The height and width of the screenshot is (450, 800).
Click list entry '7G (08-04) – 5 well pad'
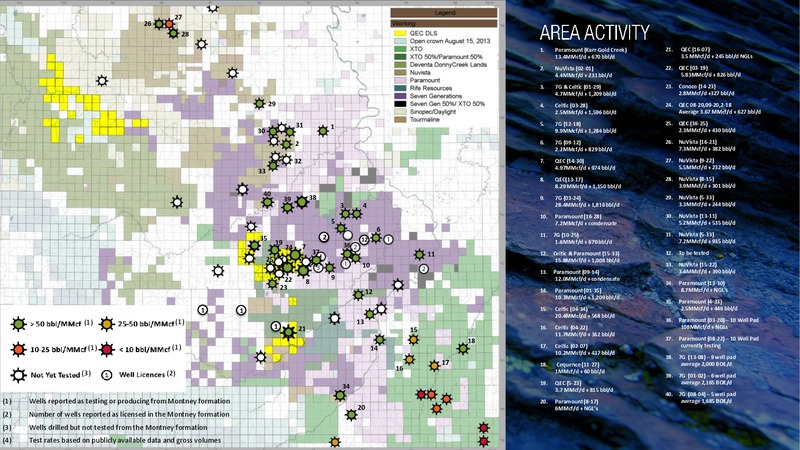coord(707,394)
